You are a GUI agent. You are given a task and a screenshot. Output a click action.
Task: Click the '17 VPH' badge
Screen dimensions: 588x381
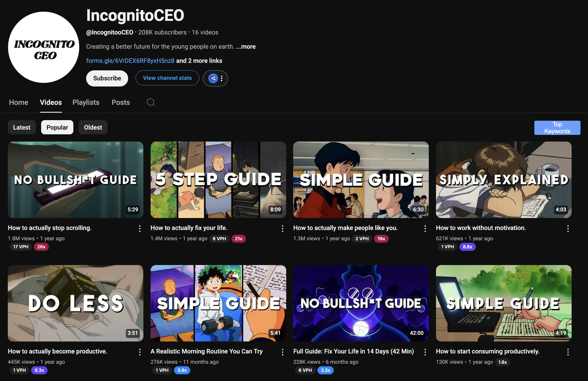click(21, 247)
